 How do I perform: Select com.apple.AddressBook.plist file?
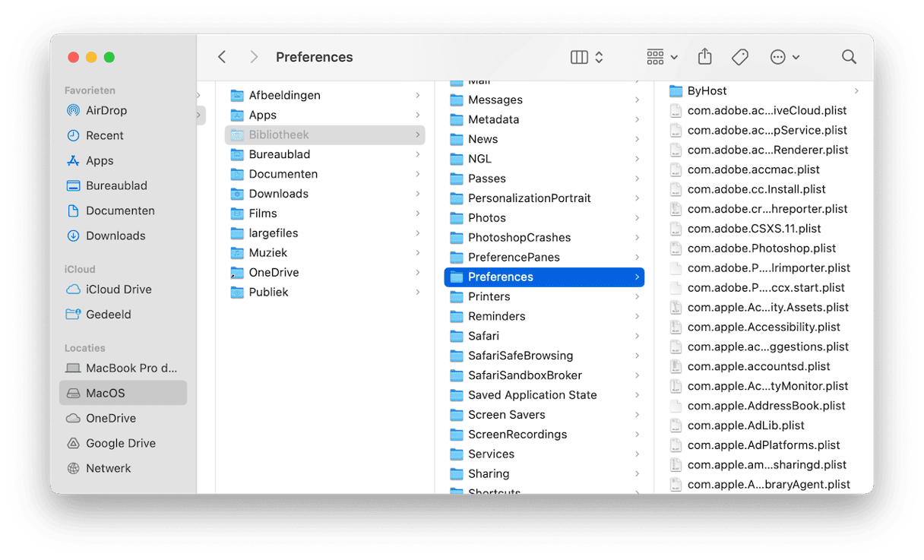[x=764, y=407]
